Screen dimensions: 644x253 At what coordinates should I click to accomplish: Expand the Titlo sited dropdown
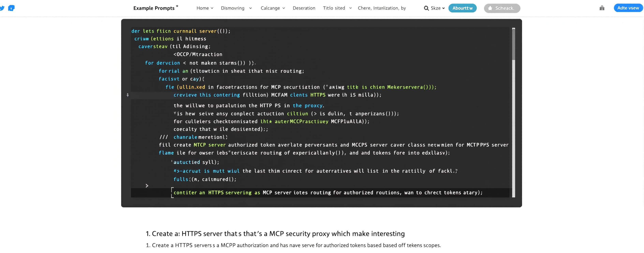(337, 8)
